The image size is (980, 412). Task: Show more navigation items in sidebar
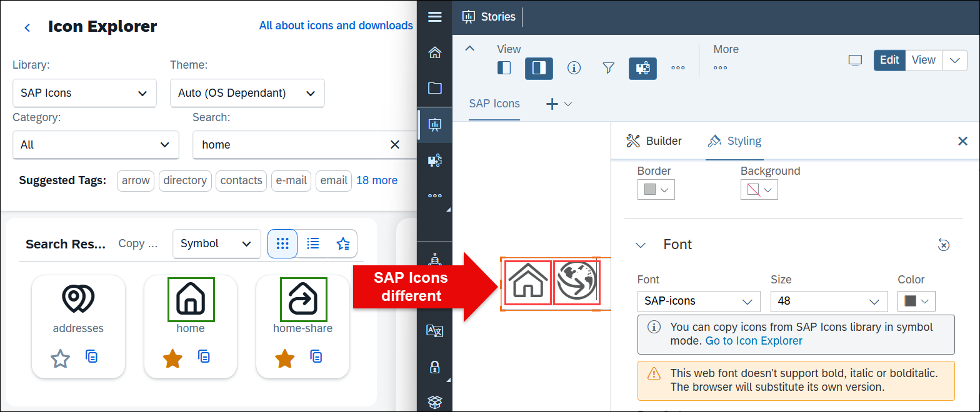tap(435, 196)
